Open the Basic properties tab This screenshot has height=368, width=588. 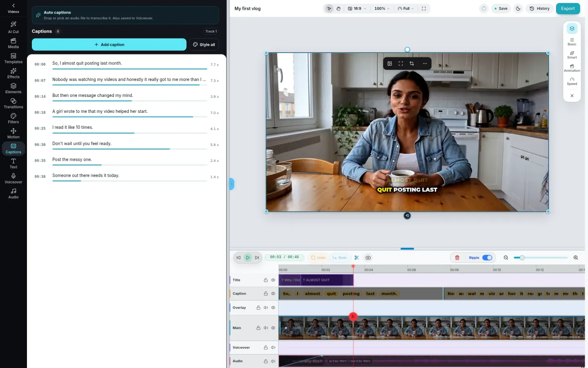tap(572, 42)
